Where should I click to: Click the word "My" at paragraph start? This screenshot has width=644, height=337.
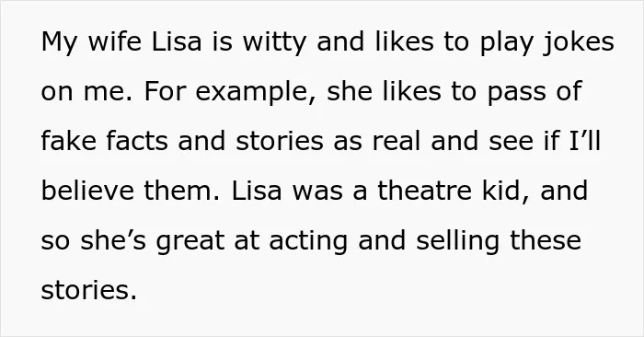pos(60,43)
